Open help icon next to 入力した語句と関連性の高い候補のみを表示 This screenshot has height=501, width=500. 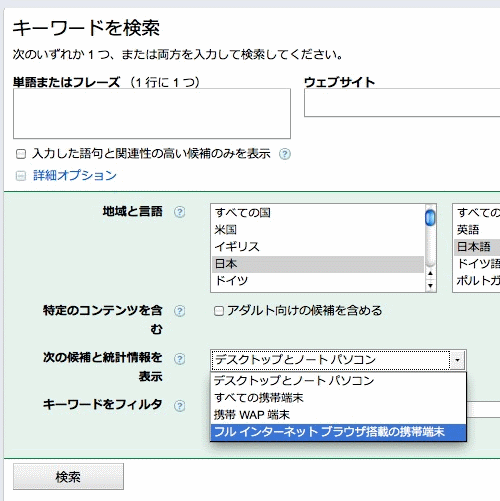coord(285,154)
